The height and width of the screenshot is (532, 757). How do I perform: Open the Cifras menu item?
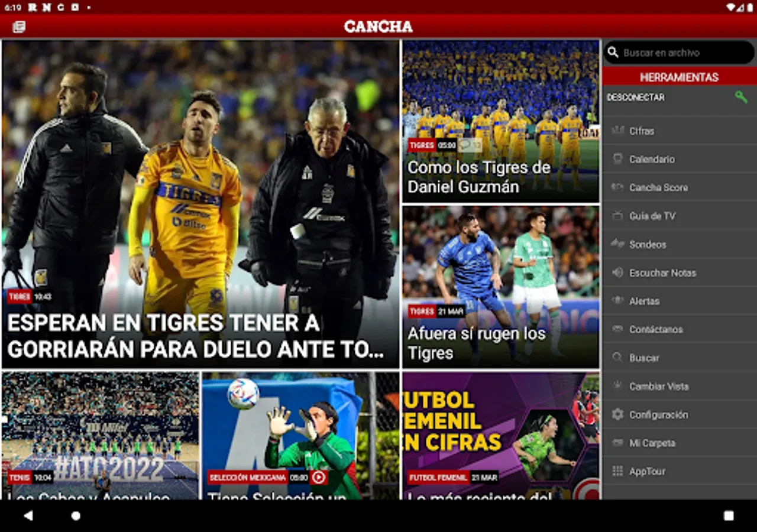click(680, 131)
